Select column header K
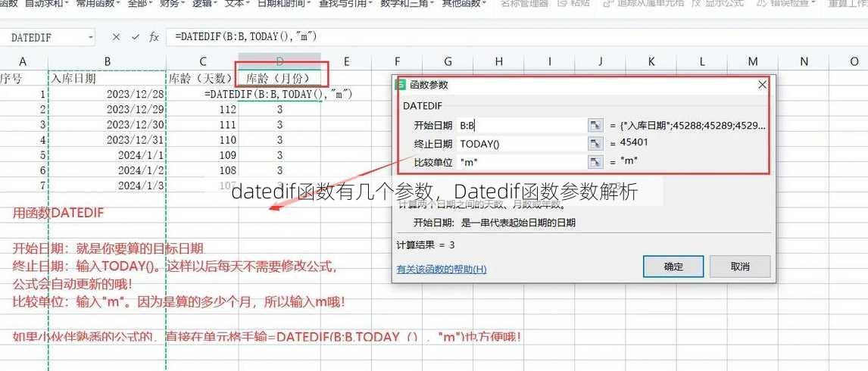868x371 pixels. 651,61
